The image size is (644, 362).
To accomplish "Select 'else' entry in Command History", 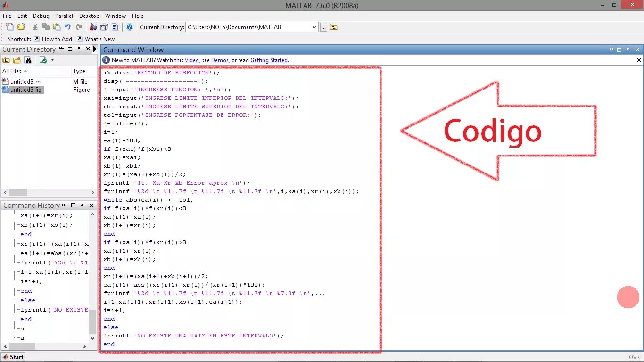I will coord(28,300).
